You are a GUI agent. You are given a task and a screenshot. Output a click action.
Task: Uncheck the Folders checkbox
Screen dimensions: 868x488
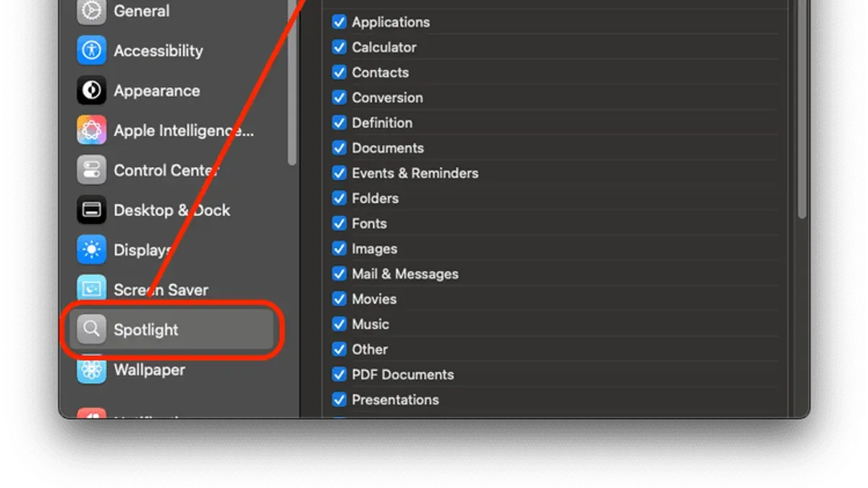(339, 198)
